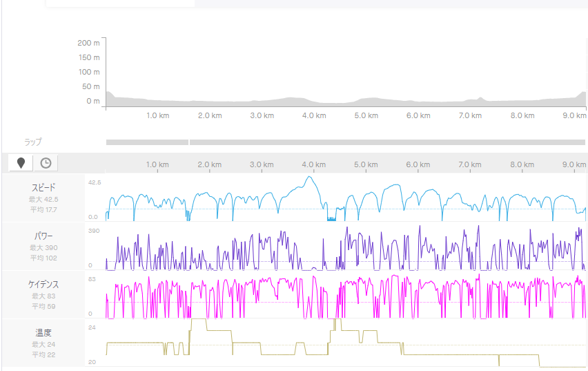Click 1.0 km on lower chart ruler

tap(157, 164)
